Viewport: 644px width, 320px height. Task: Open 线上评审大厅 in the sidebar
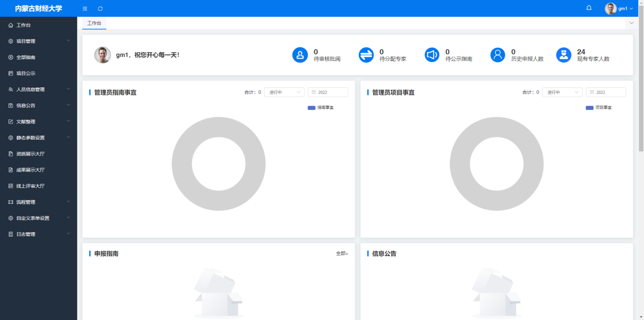[39, 186]
